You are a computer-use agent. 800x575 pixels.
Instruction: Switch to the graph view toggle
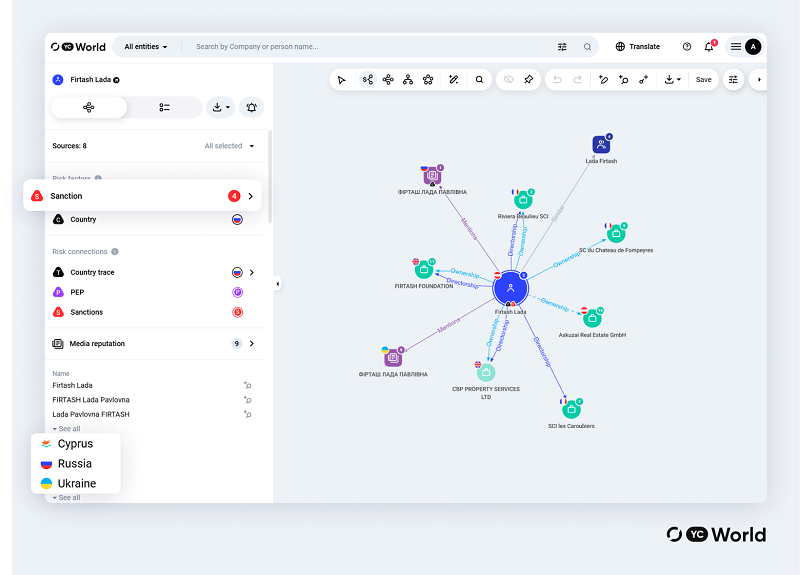[x=89, y=107]
